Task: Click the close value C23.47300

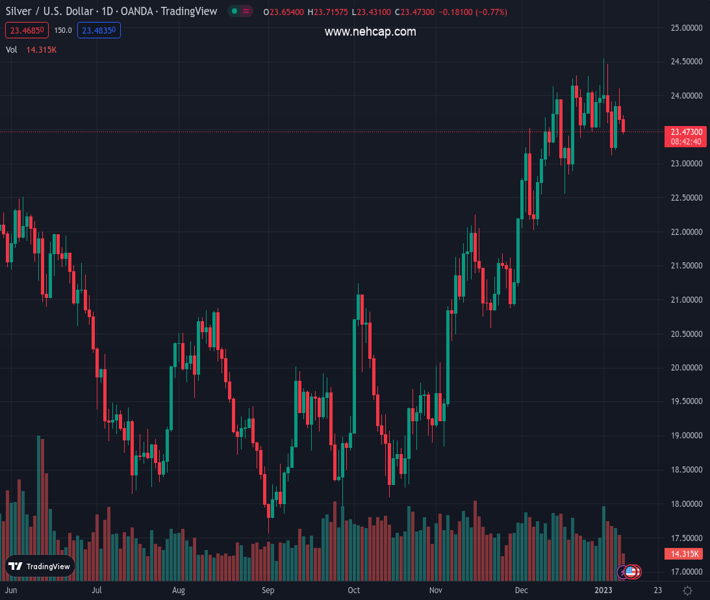Action: coord(415,12)
